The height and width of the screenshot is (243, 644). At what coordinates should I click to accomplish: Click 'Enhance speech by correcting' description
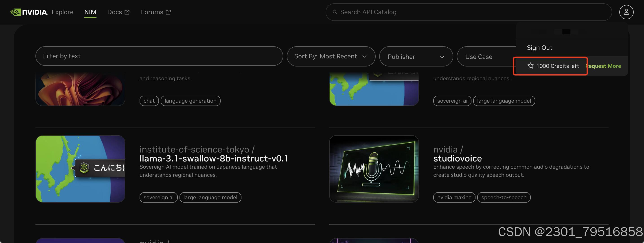pos(511,171)
